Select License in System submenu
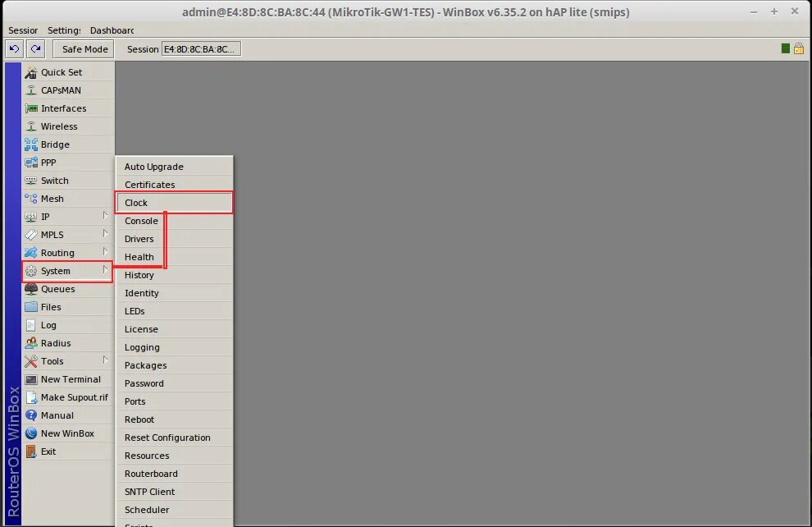The image size is (812, 527). tap(175, 329)
